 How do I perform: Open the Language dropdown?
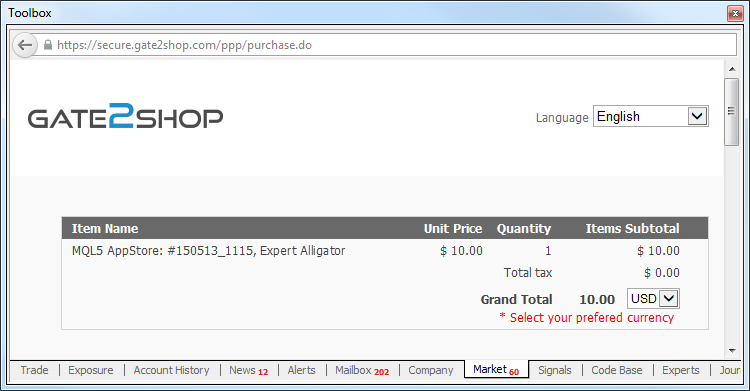pos(651,116)
